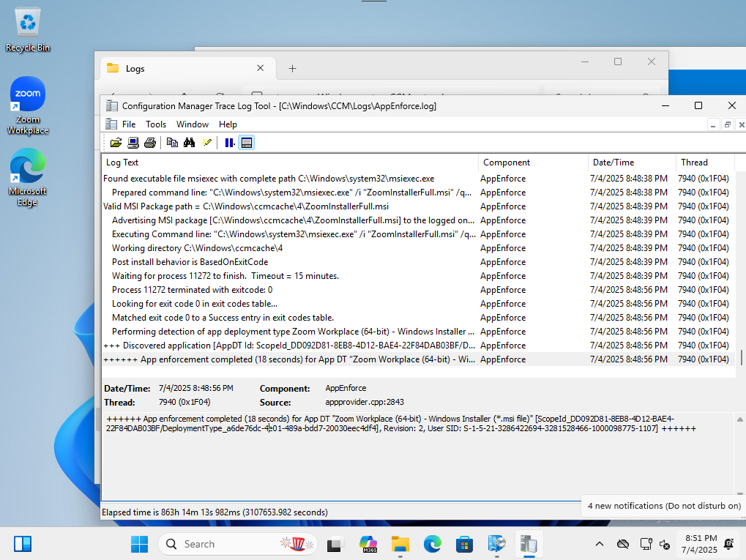
Task: Open the clock and date flyout
Action: [699, 544]
